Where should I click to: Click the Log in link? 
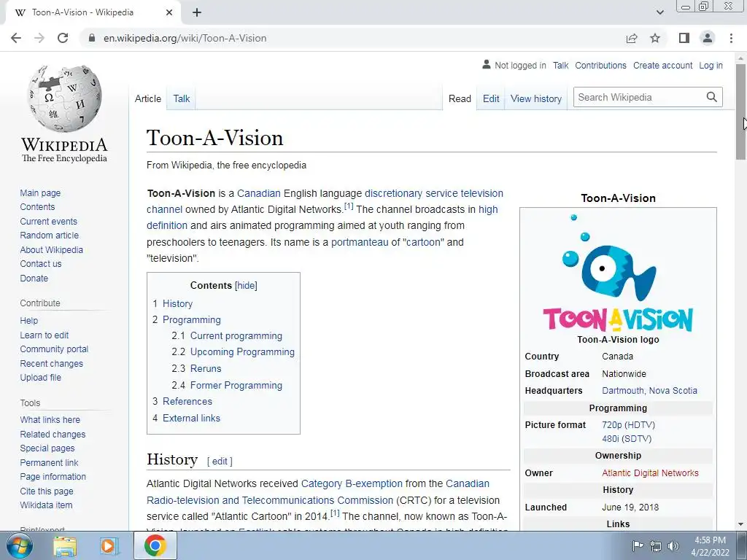(711, 66)
